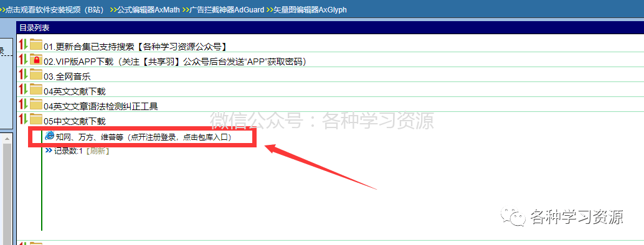644x245 pixels.
Task: Click the 刷新 refresh link
Action: point(97,151)
